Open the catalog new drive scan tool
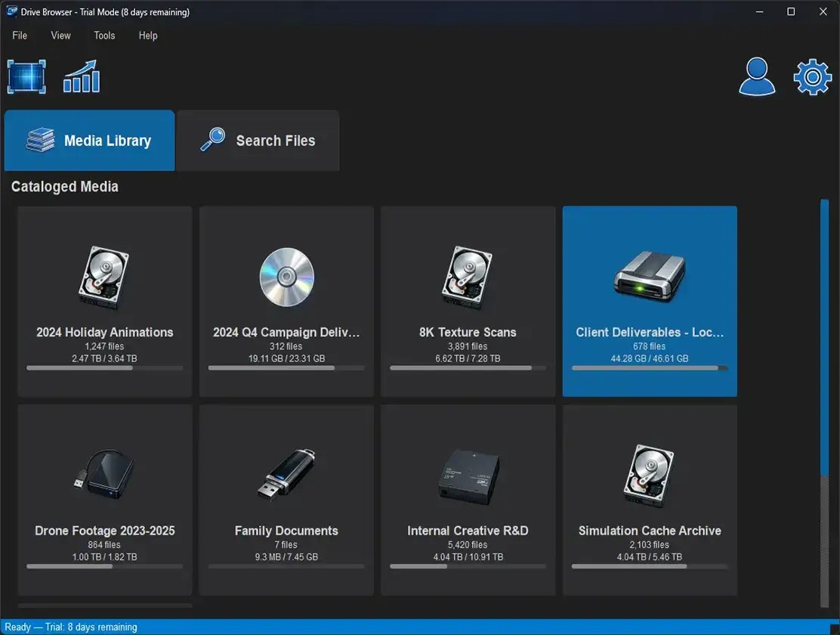Image resolution: width=840 pixels, height=635 pixels. pos(26,76)
